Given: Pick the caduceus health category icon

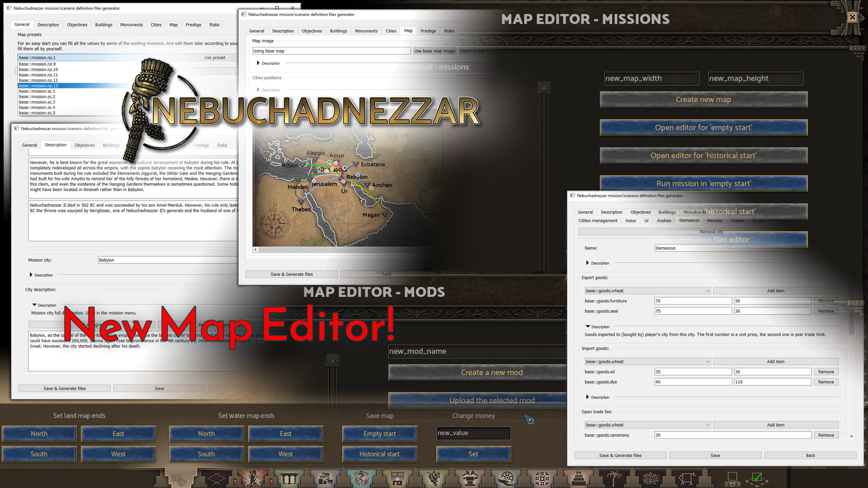Looking at the screenshot, I should point(362,478).
